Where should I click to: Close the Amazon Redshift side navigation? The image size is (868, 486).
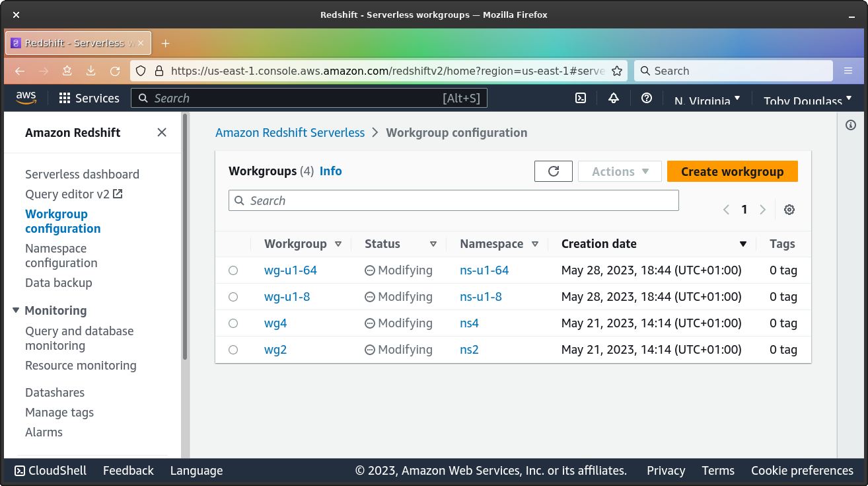162,132
